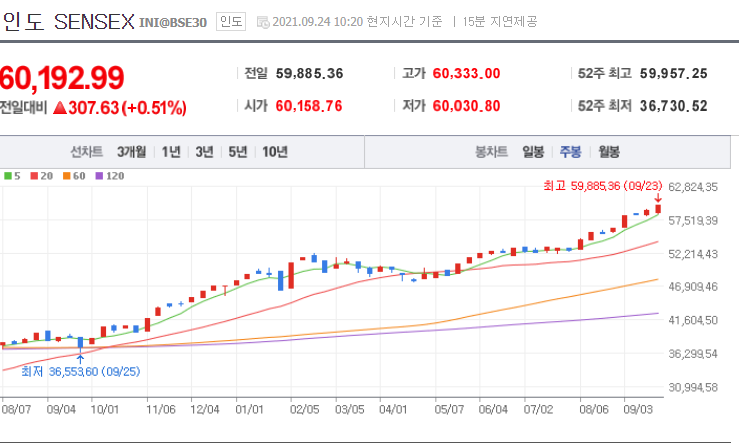Click the current price 60,192.99
Image resolution: width=739 pixels, height=443 pixels.
pos(62,76)
